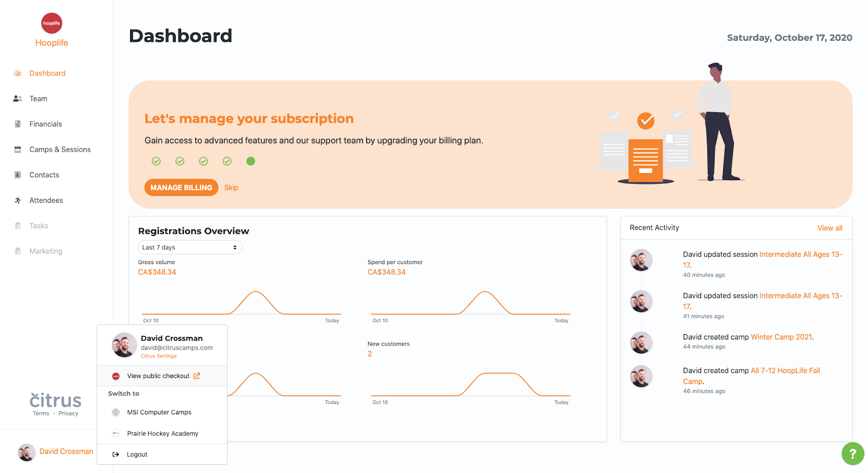Click the green help question mark button

coord(852,453)
